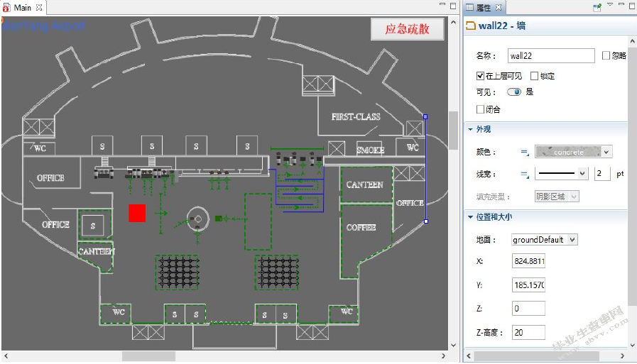The height and width of the screenshot is (364, 637).
Task: Minimize the Main editor area
Action: click(x=442, y=4)
